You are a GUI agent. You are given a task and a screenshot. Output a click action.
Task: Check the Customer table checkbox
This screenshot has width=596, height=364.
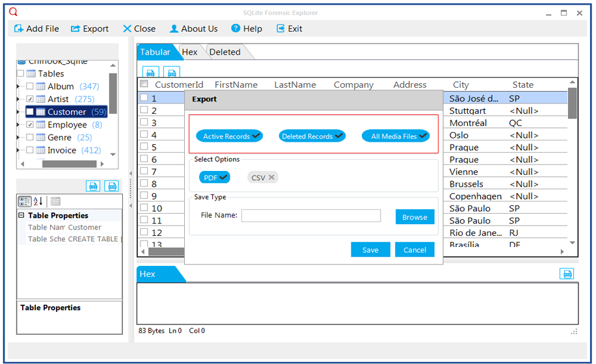(30, 112)
